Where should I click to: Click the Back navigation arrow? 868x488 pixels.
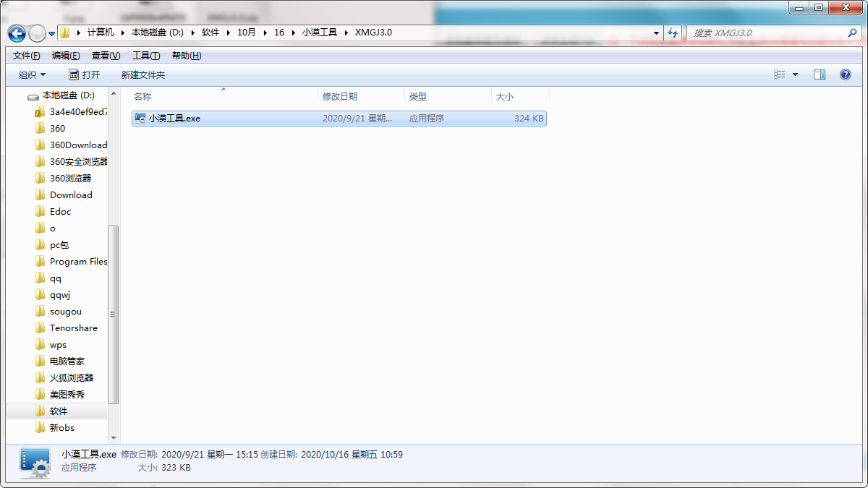(17, 33)
